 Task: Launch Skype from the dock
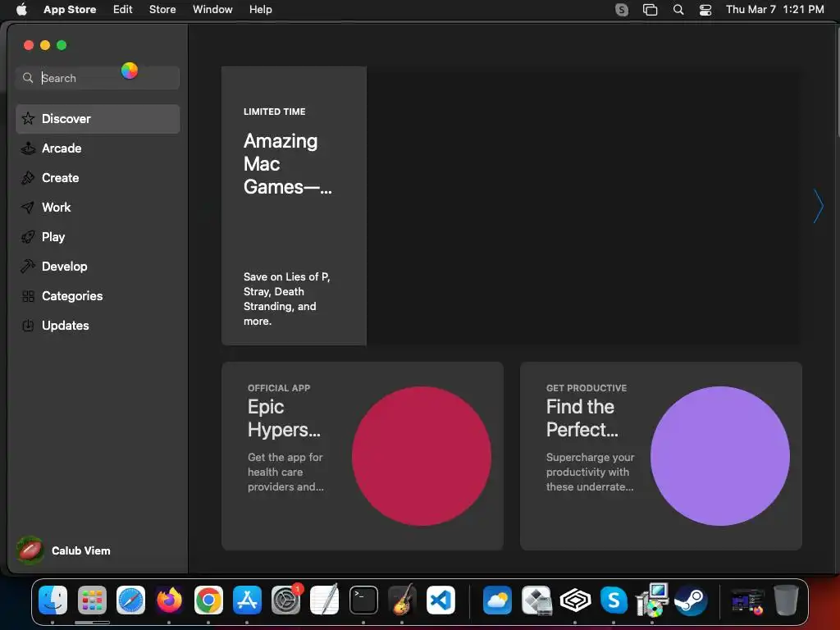tap(614, 600)
